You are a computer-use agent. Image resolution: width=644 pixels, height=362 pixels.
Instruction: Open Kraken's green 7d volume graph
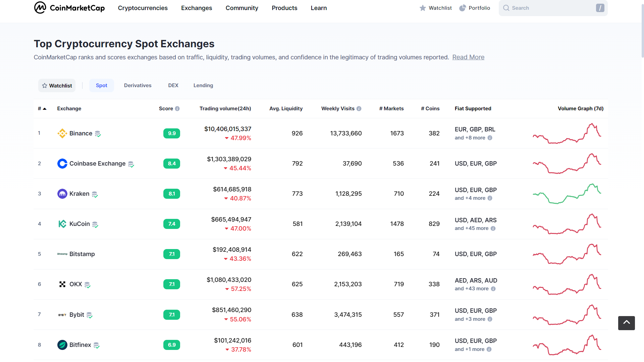[567, 194]
